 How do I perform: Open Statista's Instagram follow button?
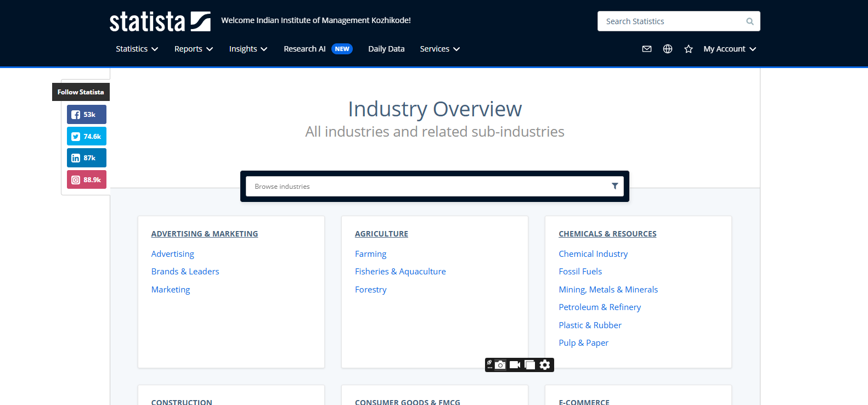86,180
